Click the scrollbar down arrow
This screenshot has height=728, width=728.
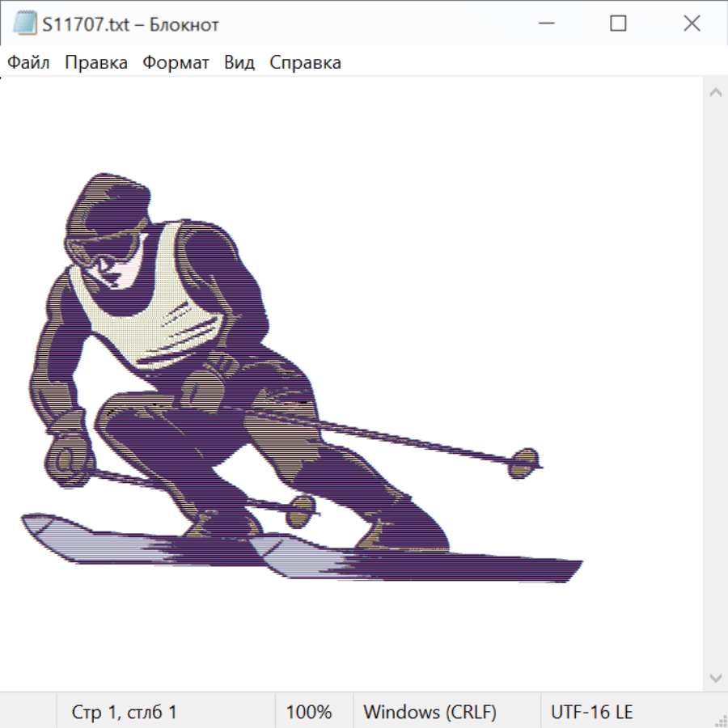click(x=715, y=677)
